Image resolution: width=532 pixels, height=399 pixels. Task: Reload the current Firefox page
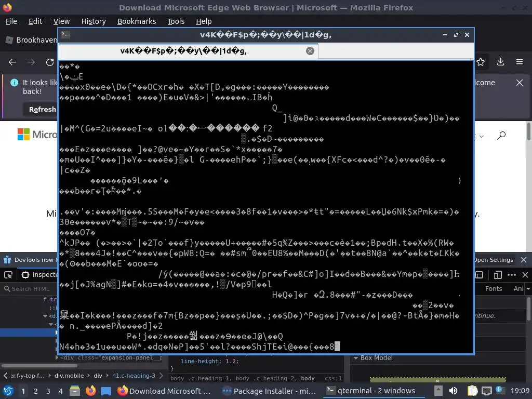click(50, 62)
